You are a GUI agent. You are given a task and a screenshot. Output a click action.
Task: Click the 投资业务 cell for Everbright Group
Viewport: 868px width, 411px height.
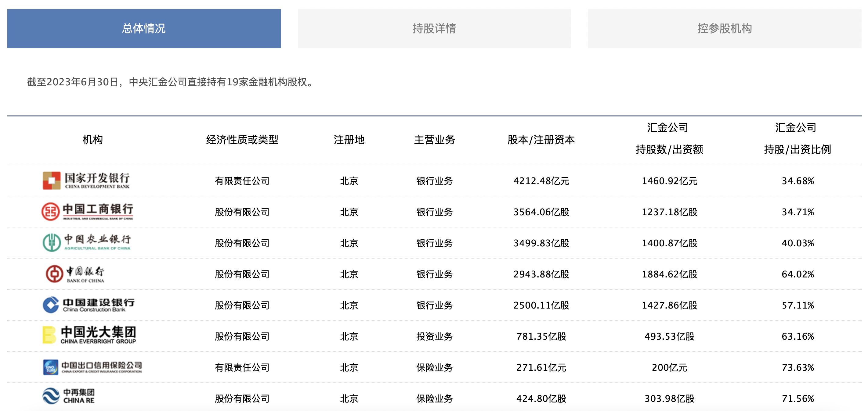[x=434, y=336]
